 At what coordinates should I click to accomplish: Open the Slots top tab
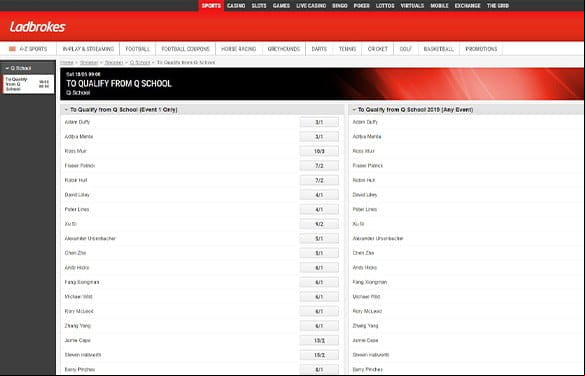(259, 6)
